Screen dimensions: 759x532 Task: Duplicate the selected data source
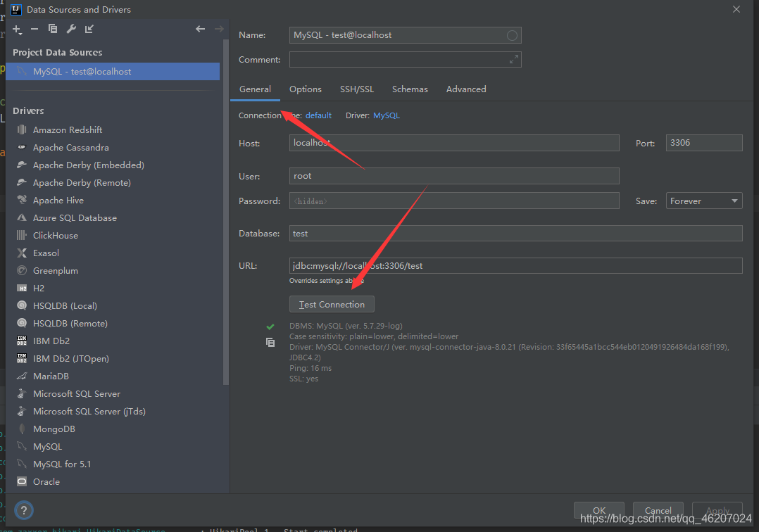pos(53,29)
